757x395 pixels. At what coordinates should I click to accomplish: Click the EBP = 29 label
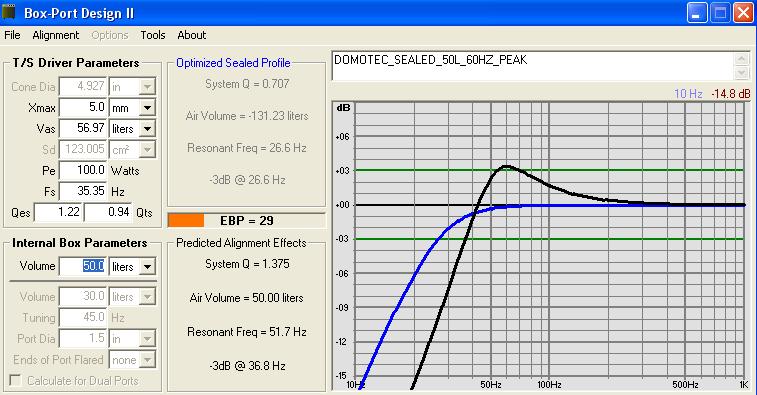(x=247, y=221)
